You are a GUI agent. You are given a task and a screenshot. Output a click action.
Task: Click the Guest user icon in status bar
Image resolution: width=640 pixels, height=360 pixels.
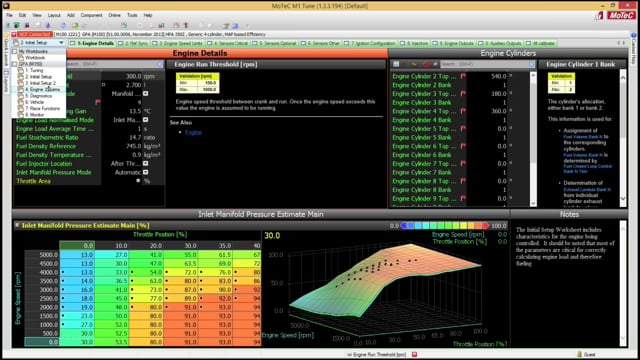(x=579, y=354)
